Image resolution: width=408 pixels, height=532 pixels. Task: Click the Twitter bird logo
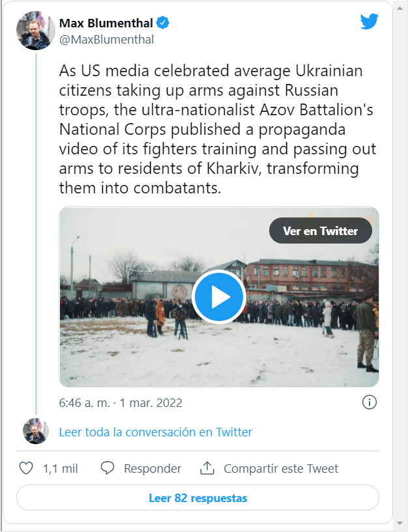click(x=369, y=21)
